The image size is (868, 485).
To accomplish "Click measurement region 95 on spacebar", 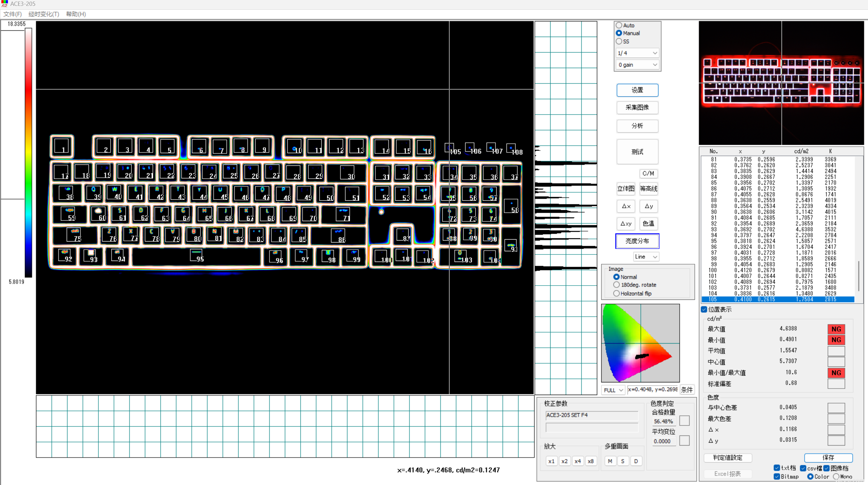I will (x=196, y=255).
